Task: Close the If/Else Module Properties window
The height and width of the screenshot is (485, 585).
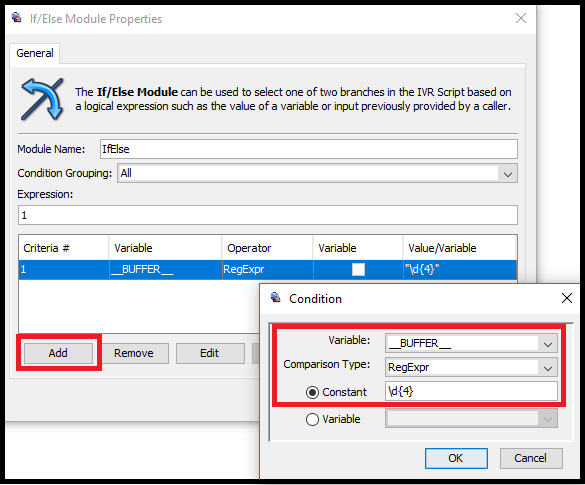Action: (x=521, y=18)
